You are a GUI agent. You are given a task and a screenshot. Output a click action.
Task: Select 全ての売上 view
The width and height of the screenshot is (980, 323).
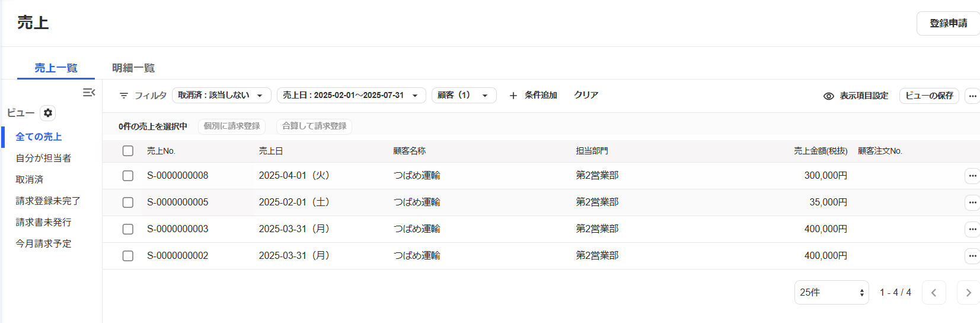pyautogui.click(x=39, y=137)
